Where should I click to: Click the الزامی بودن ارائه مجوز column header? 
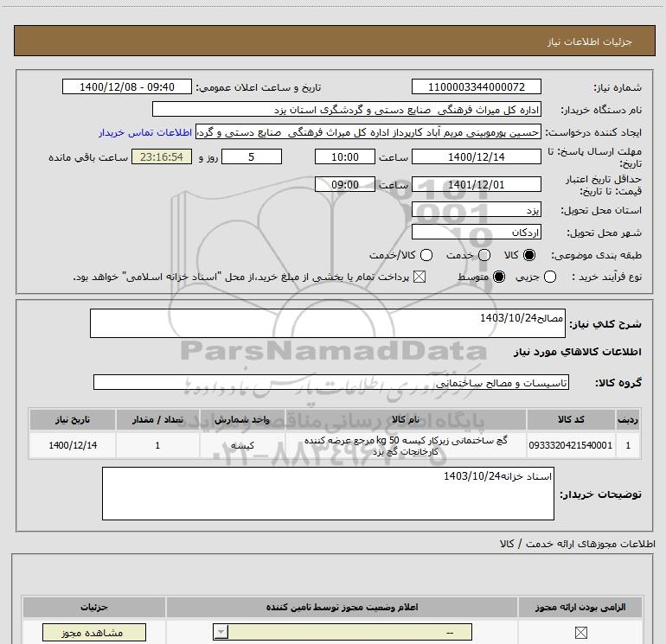(x=580, y=607)
